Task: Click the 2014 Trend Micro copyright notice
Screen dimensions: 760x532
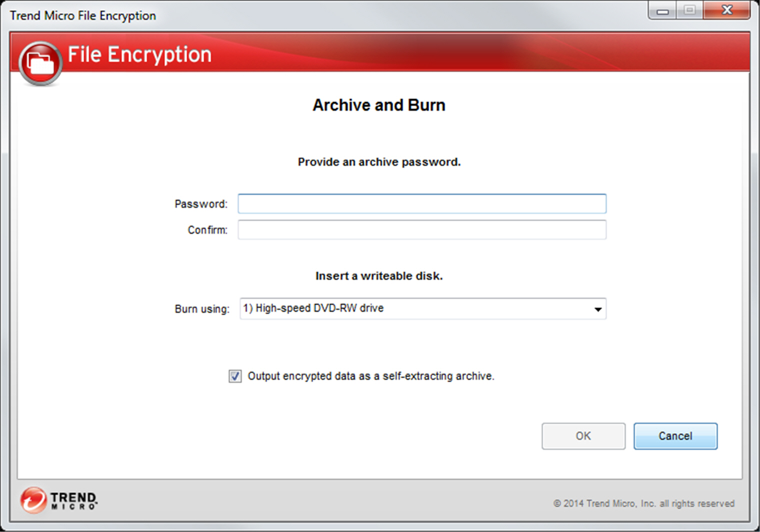Action: click(643, 503)
